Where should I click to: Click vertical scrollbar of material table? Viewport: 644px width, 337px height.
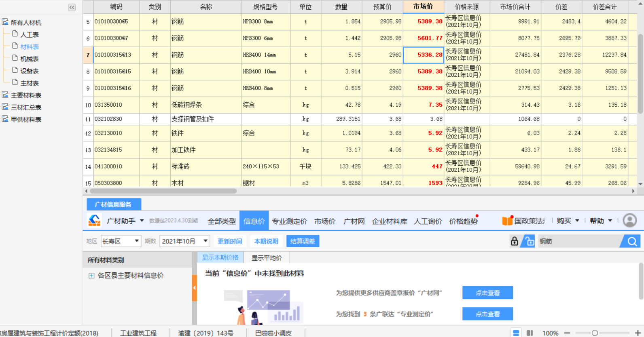640,74
